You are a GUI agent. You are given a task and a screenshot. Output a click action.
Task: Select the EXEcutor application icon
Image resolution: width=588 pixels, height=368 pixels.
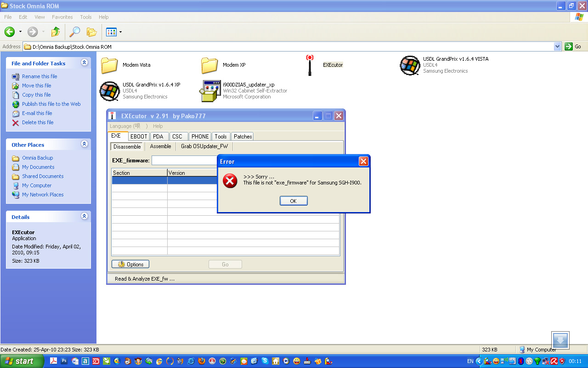coord(310,65)
